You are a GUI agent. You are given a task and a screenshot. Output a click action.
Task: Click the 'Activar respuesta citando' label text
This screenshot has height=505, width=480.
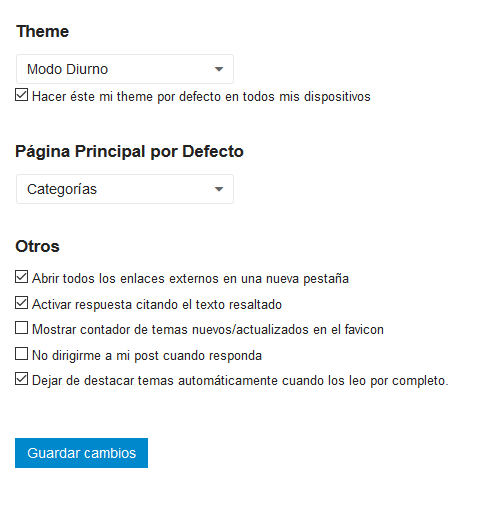click(x=157, y=305)
